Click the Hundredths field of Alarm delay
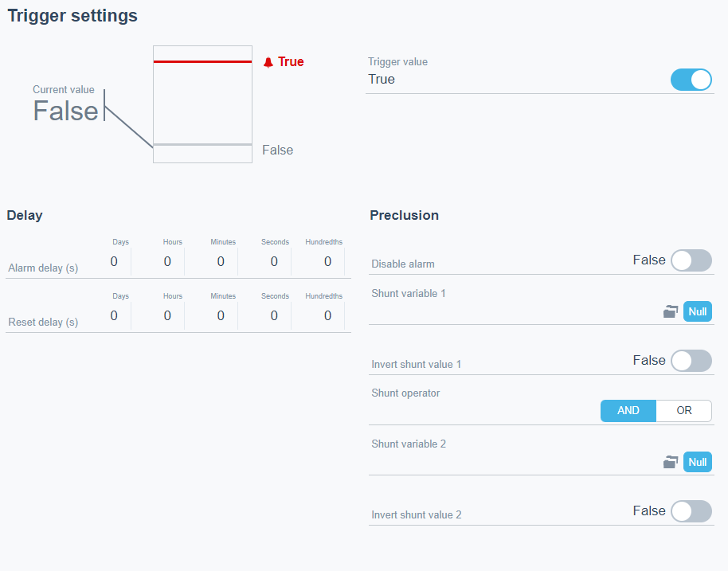 [327, 261]
